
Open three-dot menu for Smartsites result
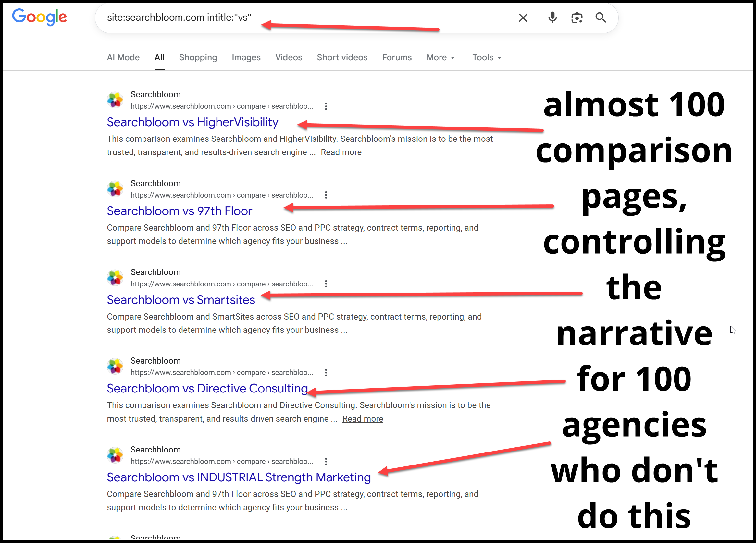click(326, 284)
